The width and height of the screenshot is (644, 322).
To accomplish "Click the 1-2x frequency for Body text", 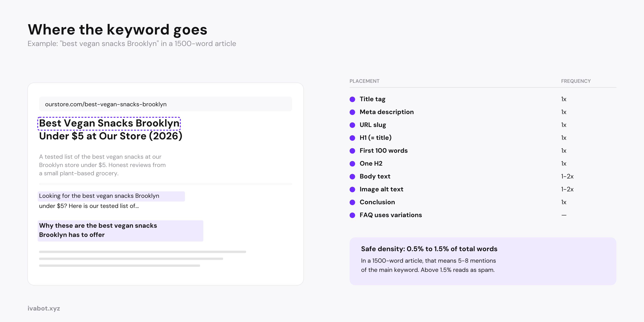I will [567, 176].
